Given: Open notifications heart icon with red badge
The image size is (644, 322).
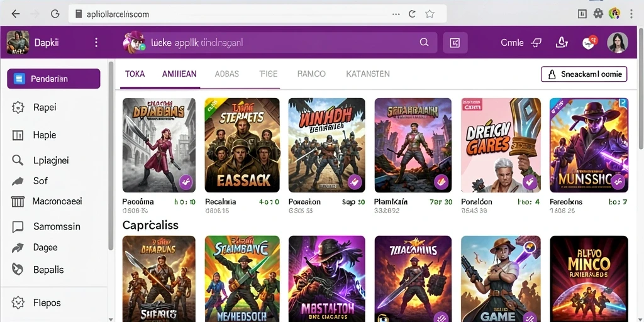Looking at the screenshot, I should (589, 42).
